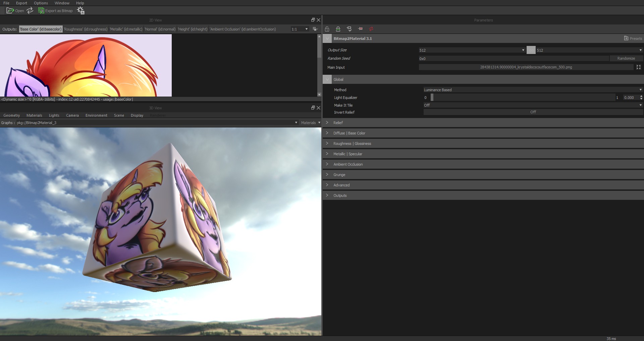This screenshot has width=644, height=341.
Task: Click the Open folder icon in toolbar
Action: pyautogui.click(x=10, y=11)
